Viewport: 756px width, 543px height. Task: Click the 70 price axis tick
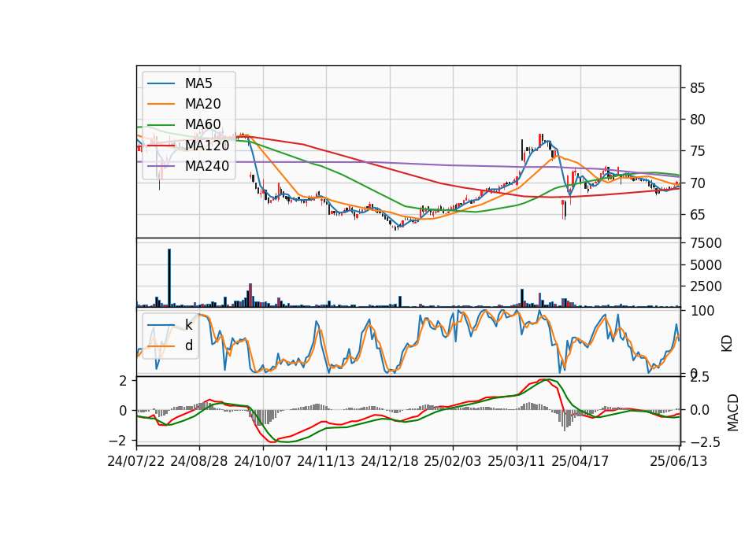pyautogui.click(x=697, y=183)
